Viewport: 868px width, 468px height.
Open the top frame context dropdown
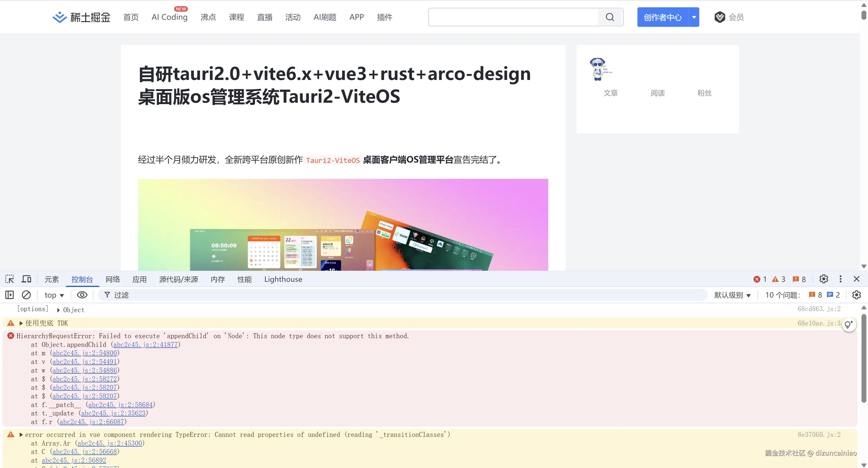click(54, 295)
